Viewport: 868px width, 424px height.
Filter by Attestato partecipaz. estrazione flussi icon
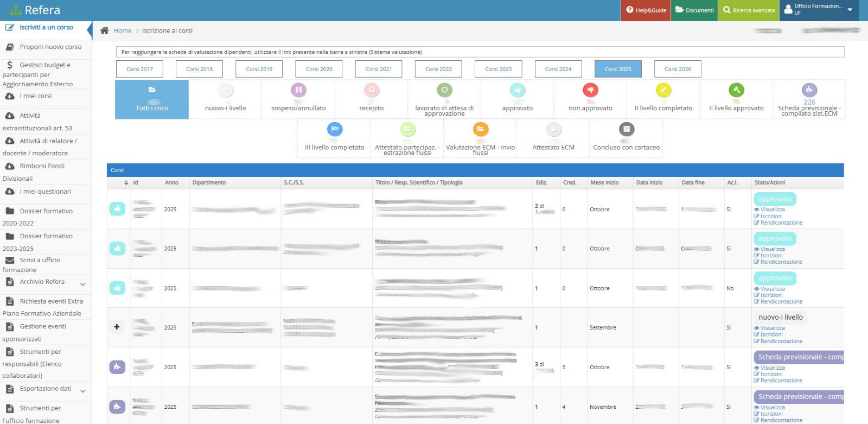(x=408, y=129)
